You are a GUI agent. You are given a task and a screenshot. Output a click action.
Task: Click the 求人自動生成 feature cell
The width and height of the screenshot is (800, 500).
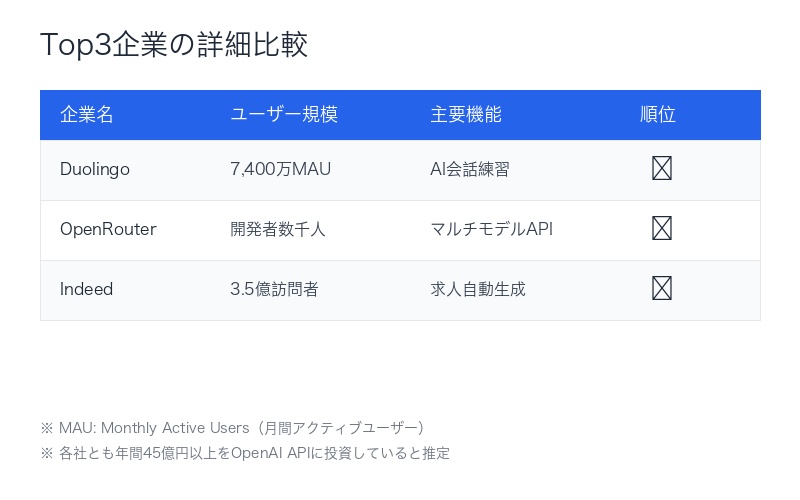[x=478, y=290]
